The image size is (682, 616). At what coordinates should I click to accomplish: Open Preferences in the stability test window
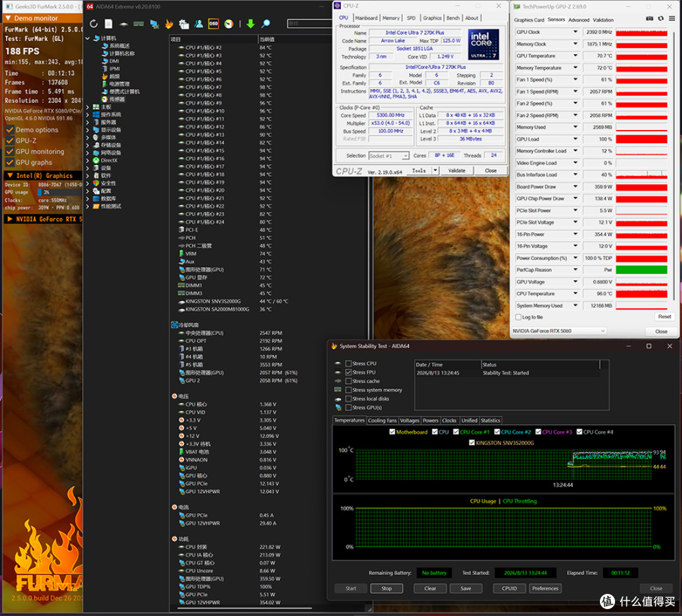pos(545,588)
